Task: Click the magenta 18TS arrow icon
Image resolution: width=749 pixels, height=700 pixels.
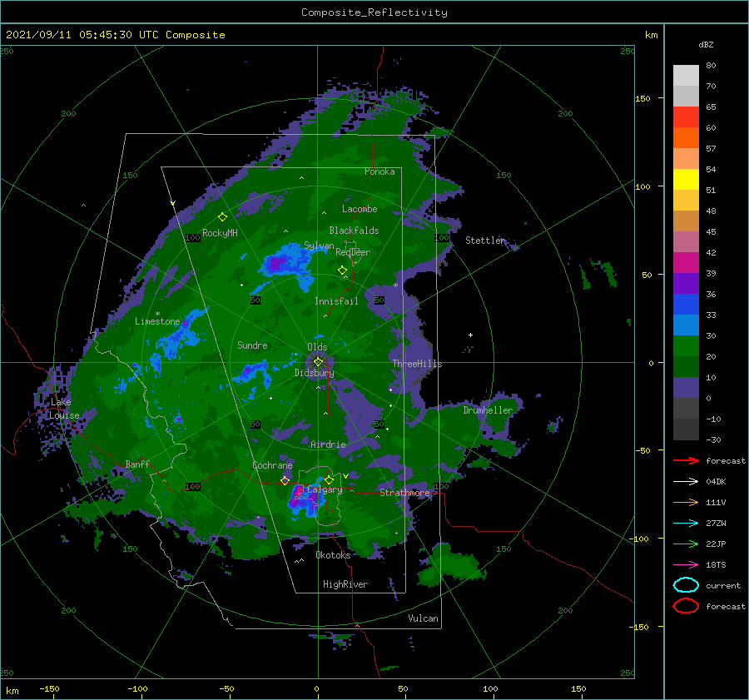Action: (686, 565)
